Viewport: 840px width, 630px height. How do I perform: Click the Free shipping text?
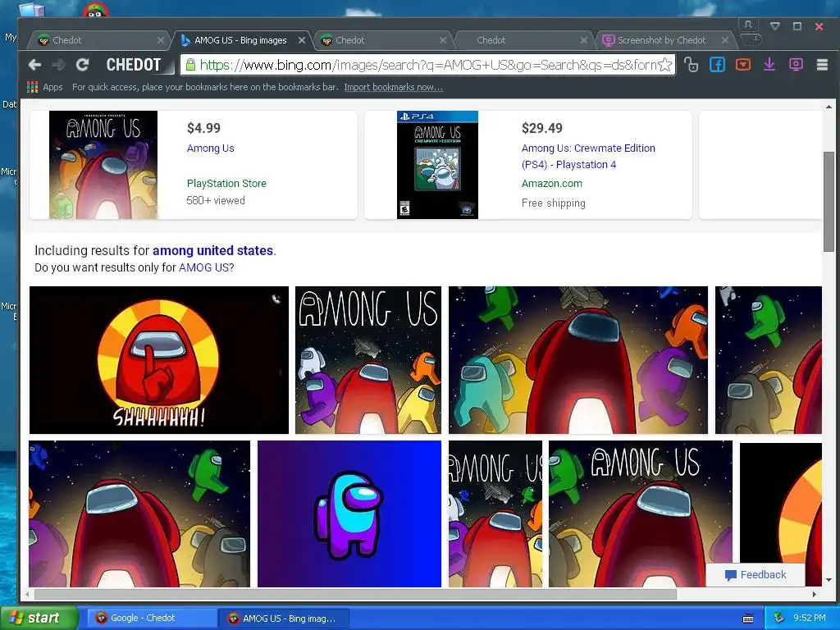click(x=554, y=203)
